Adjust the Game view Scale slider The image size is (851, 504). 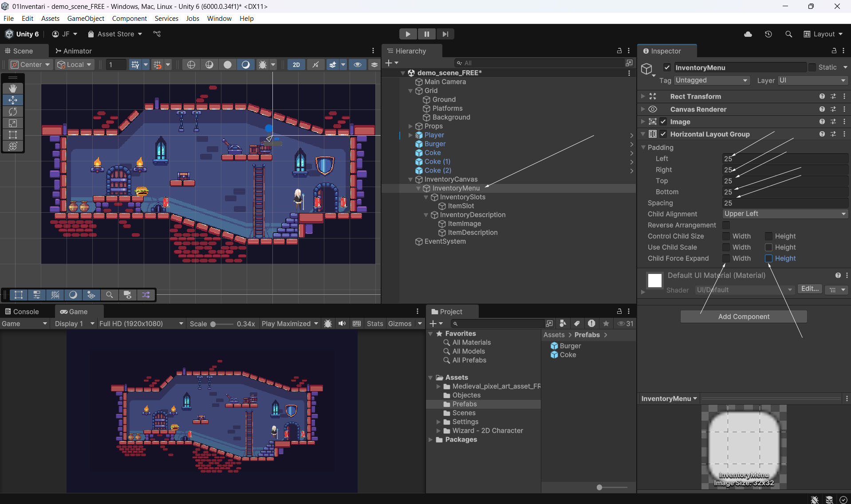pyautogui.click(x=213, y=324)
